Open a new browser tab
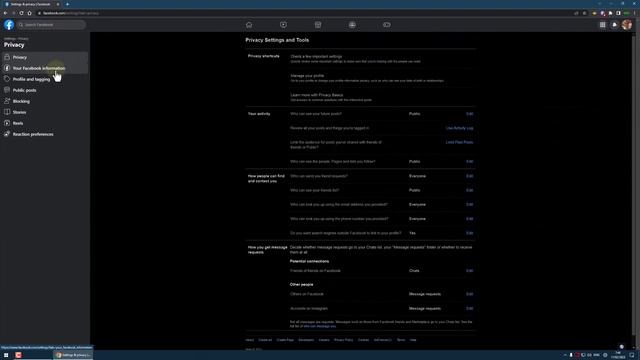This screenshot has height=360, width=640. click(x=67, y=4)
